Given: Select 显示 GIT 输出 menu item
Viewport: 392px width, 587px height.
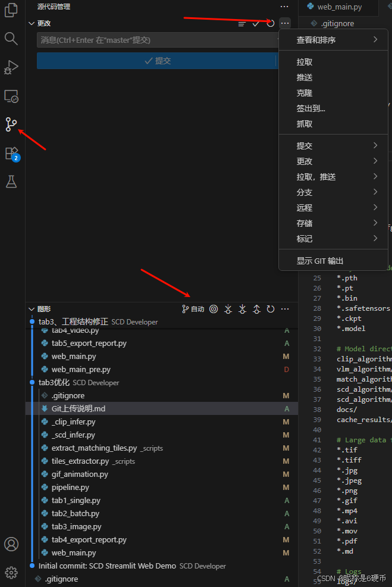Looking at the screenshot, I should click(333, 261).
